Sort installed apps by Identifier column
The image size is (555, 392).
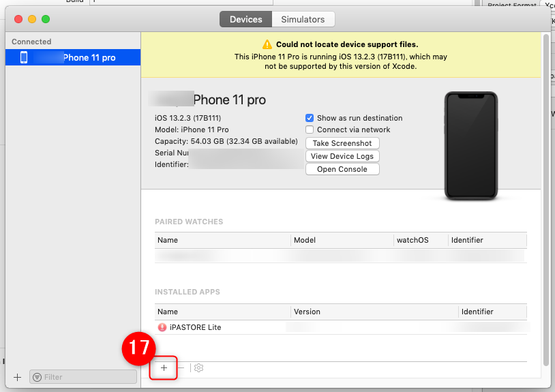493,312
